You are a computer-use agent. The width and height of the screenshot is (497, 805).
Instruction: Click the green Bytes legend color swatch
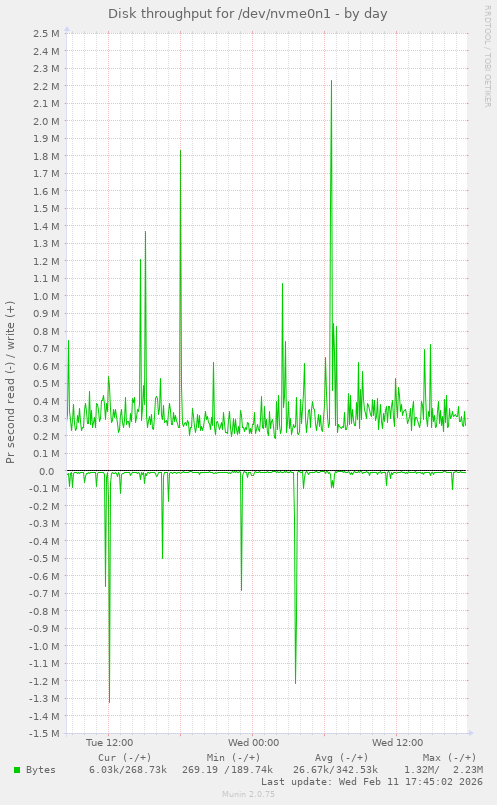[17, 770]
